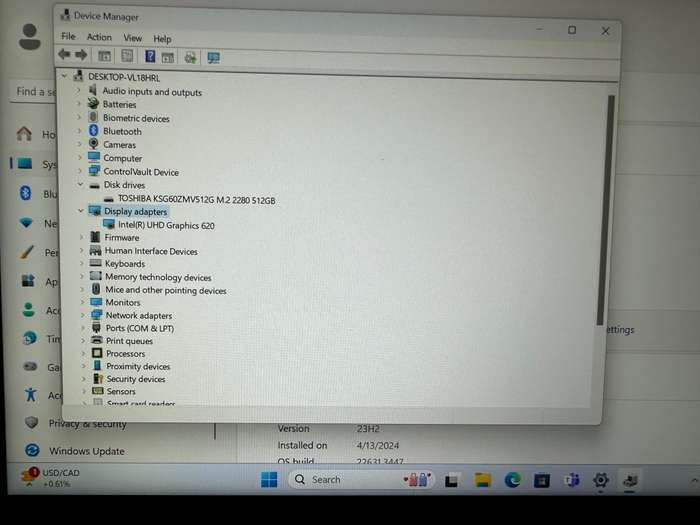Click Task View icon on the taskbar
This screenshot has height=525, width=700.
pos(451,480)
